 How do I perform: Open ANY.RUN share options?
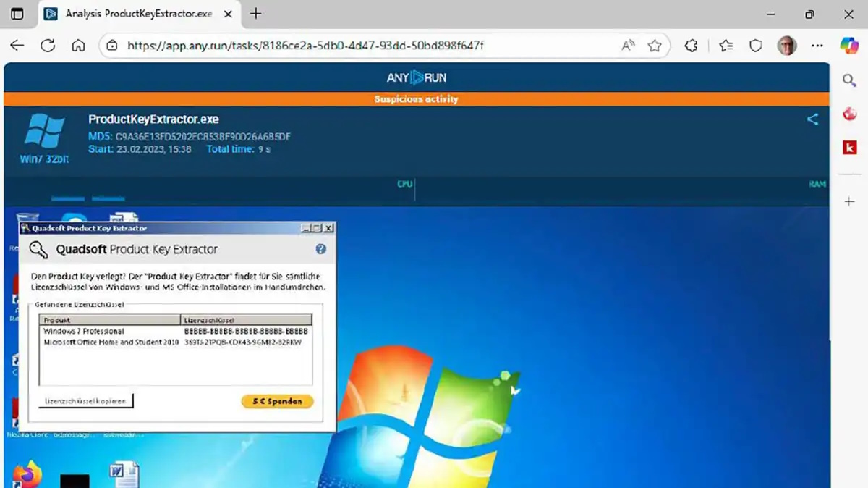point(812,119)
